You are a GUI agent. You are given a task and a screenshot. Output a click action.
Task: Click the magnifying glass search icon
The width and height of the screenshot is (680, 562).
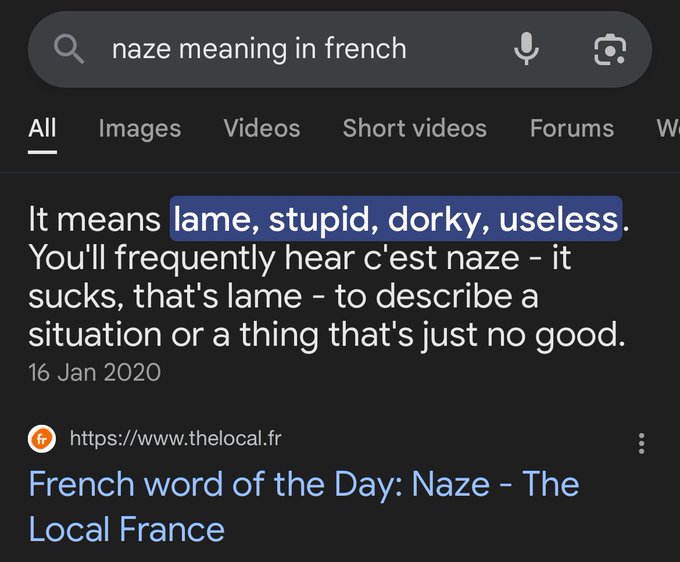(x=69, y=49)
